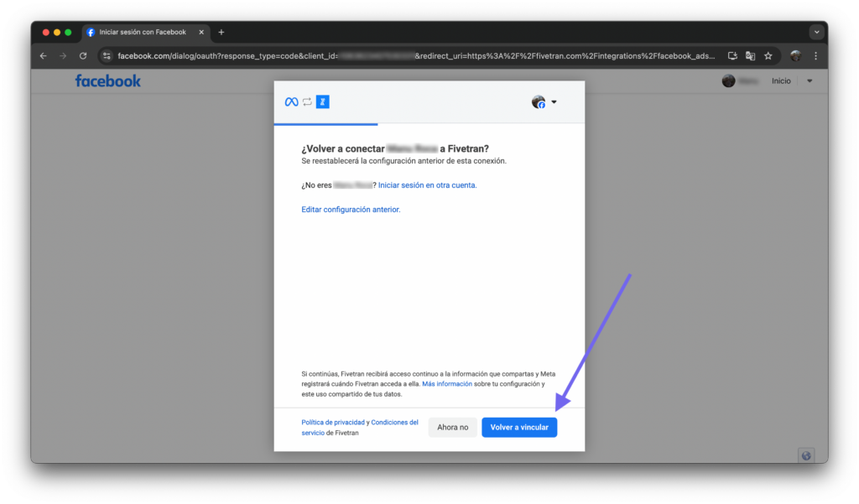Viewport: 859px width, 504px height.
Task: Go back with browser back arrow
Action: 44,56
